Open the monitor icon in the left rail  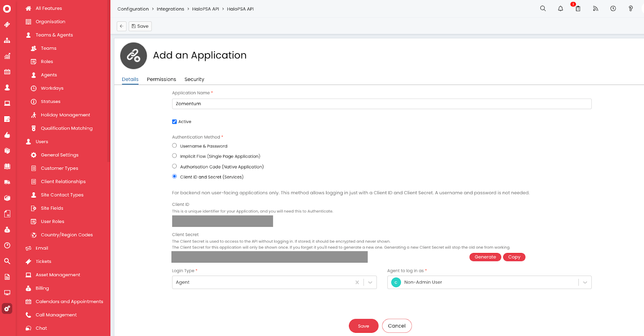[x=7, y=292]
